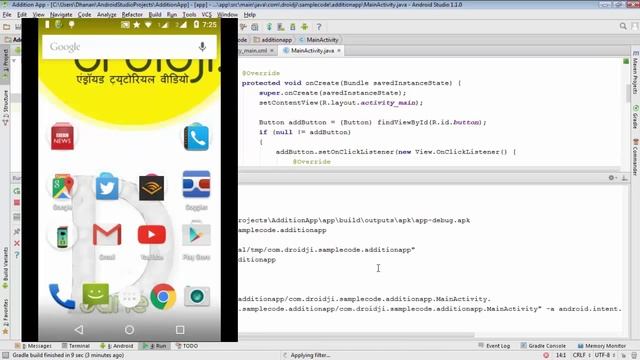This screenshot has height=360, width=640.
Task: Click the red X close icon in Run panel
Action: (17, 243)
